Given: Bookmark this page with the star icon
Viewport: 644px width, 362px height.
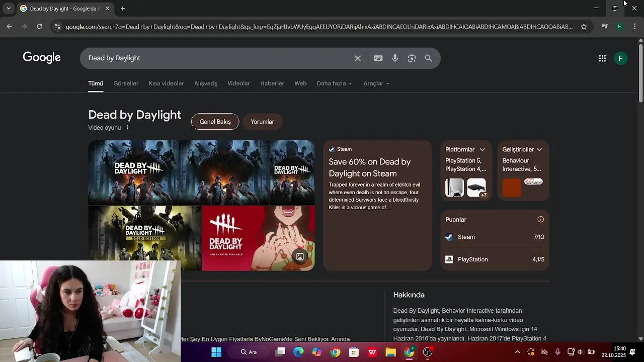Looking at the screenshot, I should click(x=584, y=27).
